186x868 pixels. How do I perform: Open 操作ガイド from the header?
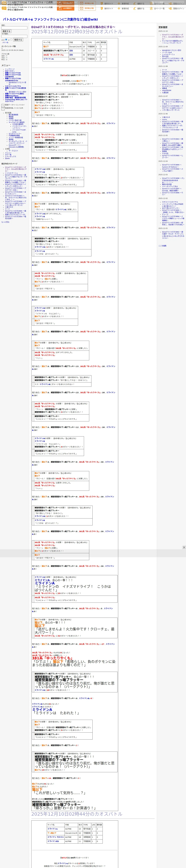(x=107, y=8)
